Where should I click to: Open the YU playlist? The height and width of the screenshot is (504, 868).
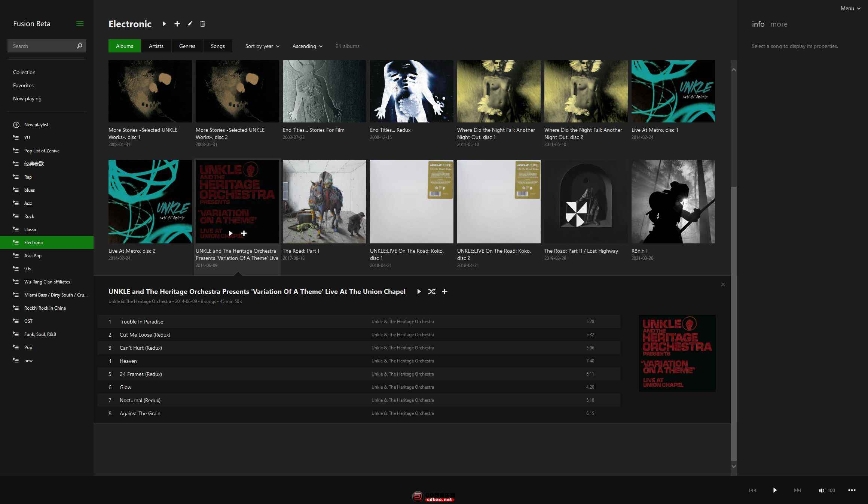tap(47, 137)
